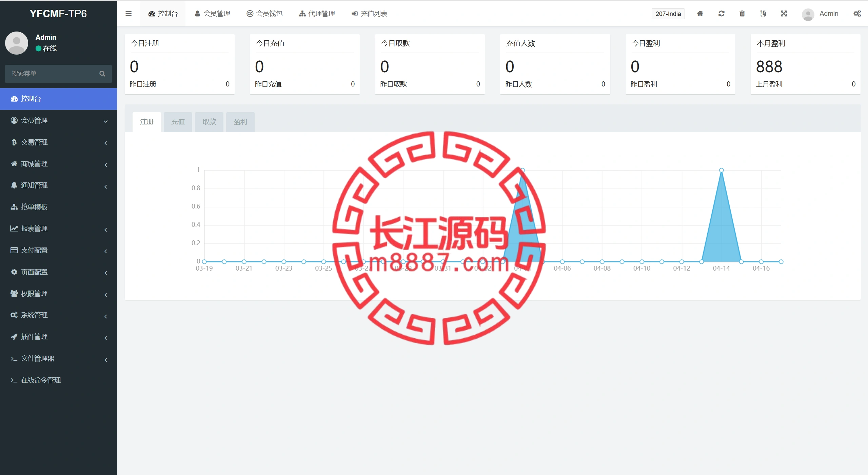Click the rocket icon beside 插件管理
The image size is (868, 475).
(14, 337)
